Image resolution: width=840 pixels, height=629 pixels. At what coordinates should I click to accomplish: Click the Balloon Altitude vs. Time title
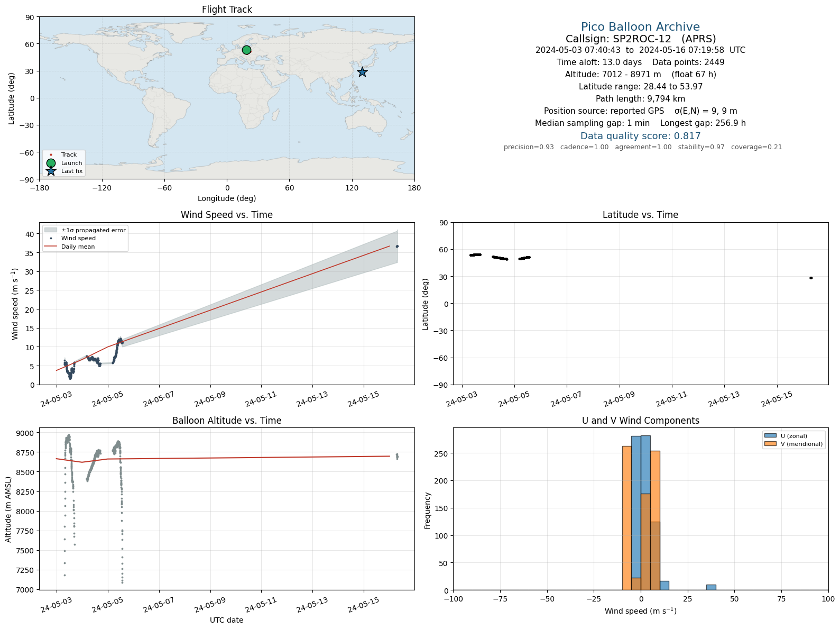tap(227, 421)
